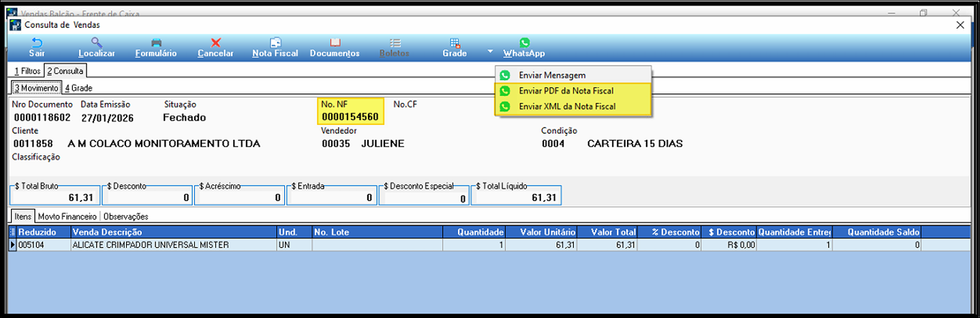
Task: Open the Movto Financeiro tab
Action: (x=67, y=216)
